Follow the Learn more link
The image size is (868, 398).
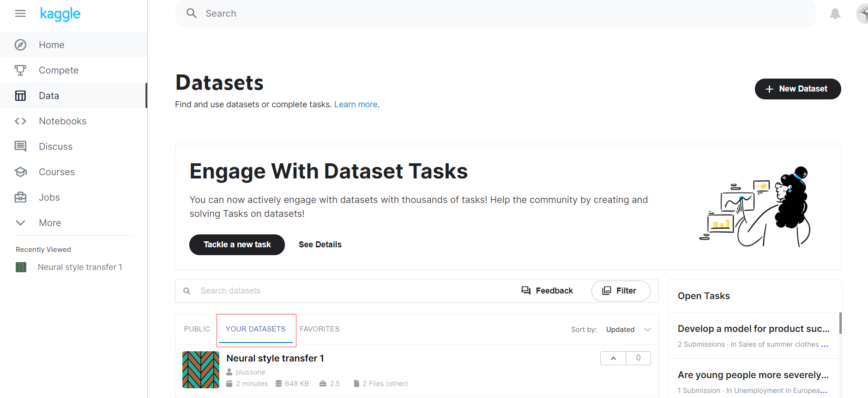[356, 104]
